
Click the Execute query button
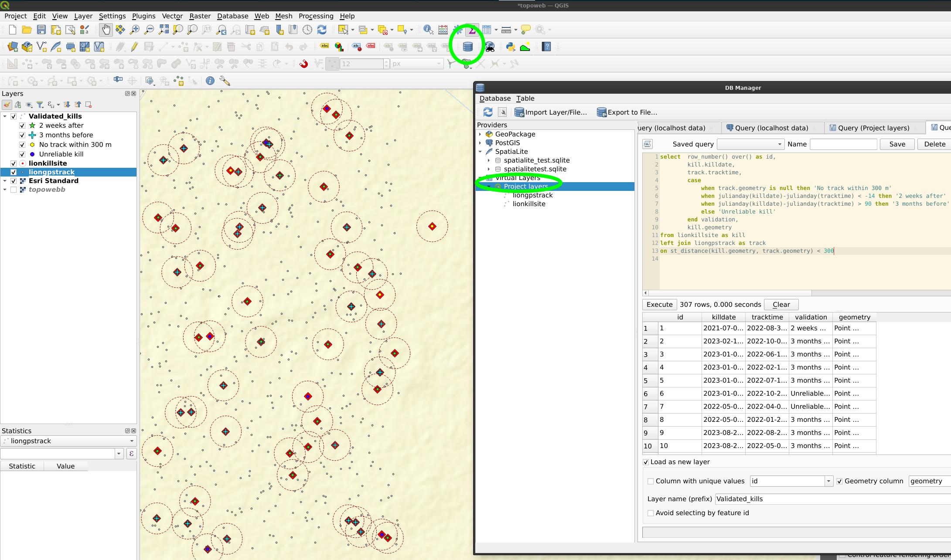tap(659, 304)
